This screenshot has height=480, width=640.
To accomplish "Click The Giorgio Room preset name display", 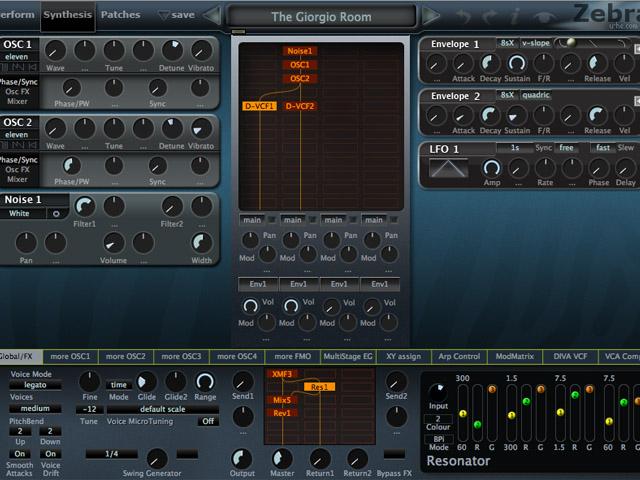I will (321, 16).
